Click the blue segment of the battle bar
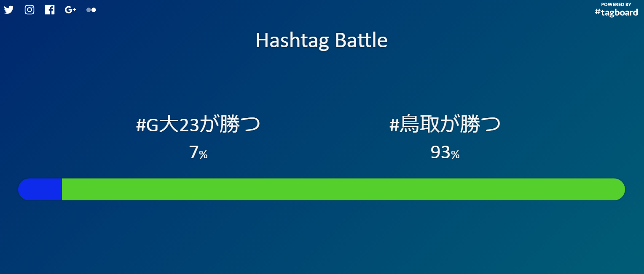Image resolution: width=644 pixels, height=274 pixels. point(40,189)
